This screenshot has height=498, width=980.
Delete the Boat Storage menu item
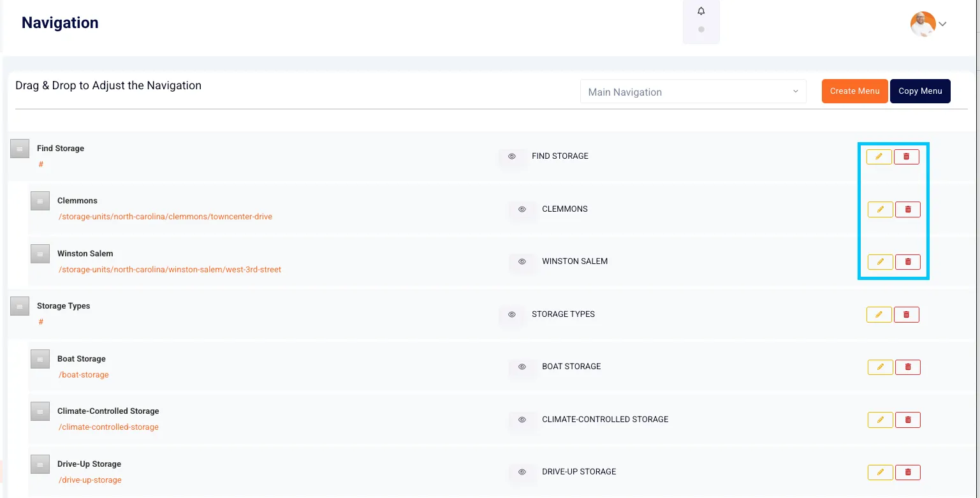pyautogui.click(x=908, y=367)
